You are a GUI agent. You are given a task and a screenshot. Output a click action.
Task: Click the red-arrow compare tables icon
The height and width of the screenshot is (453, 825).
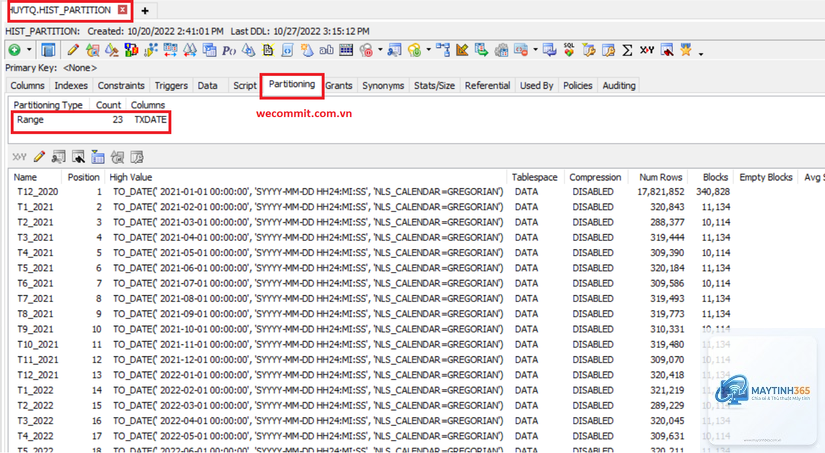point(170,50)
